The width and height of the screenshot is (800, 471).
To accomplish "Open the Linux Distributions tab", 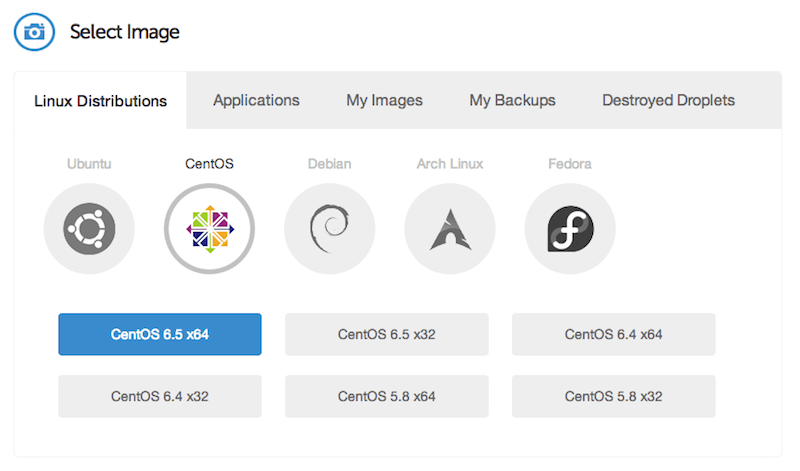I will click(x=100, y=101).
